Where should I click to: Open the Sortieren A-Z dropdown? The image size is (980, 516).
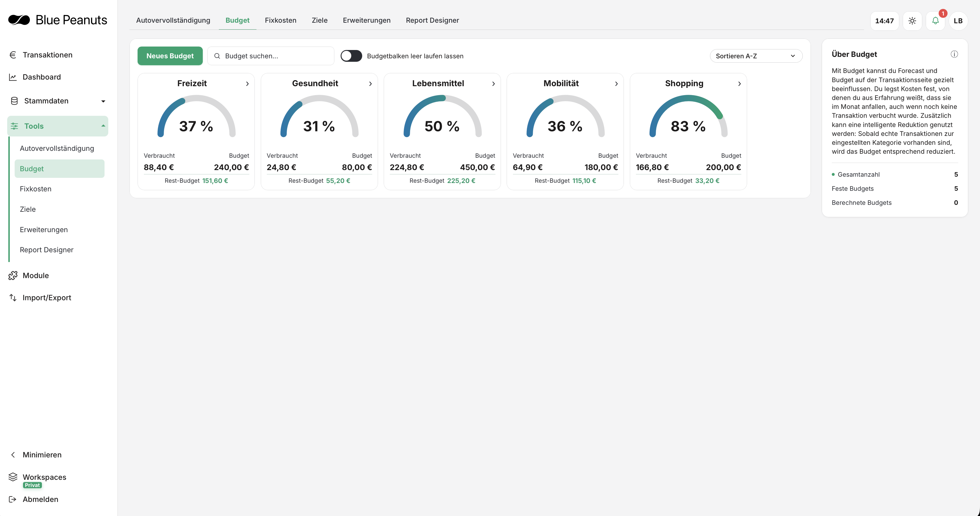756,56
